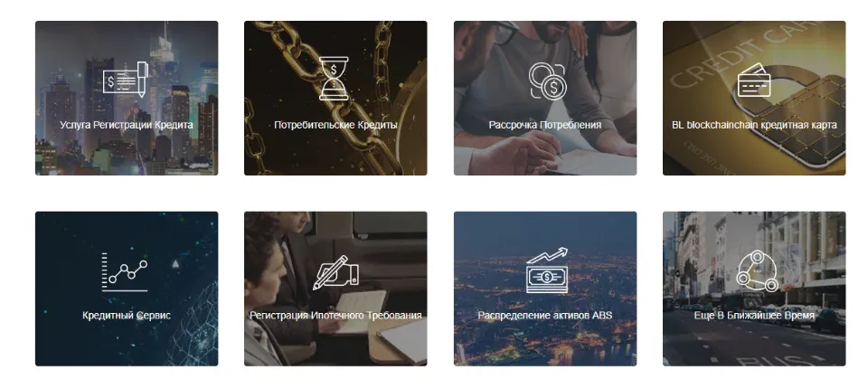Click the banknote with rising arrow icon
The width and height of the screenshot is (868, 389).
547,270
